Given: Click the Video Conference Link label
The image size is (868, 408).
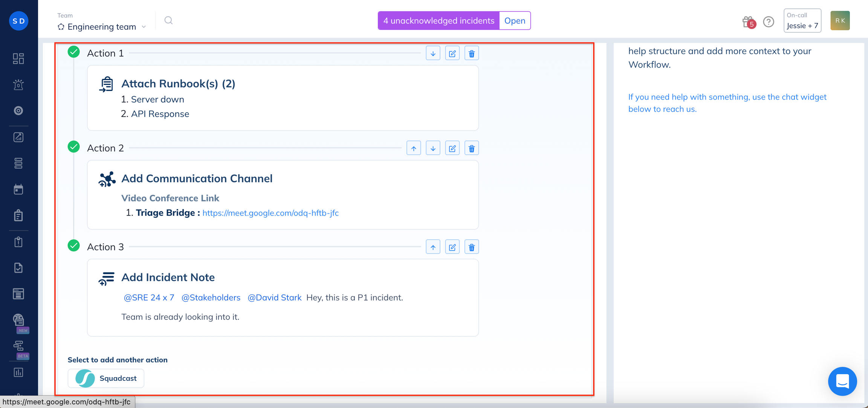Looking at the screenshot, I should point(170,198).
